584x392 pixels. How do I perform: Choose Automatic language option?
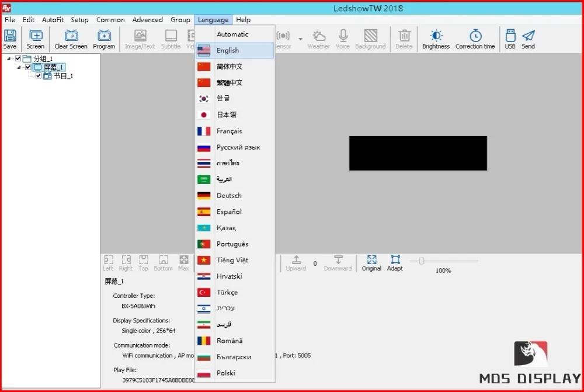(235, 34)
